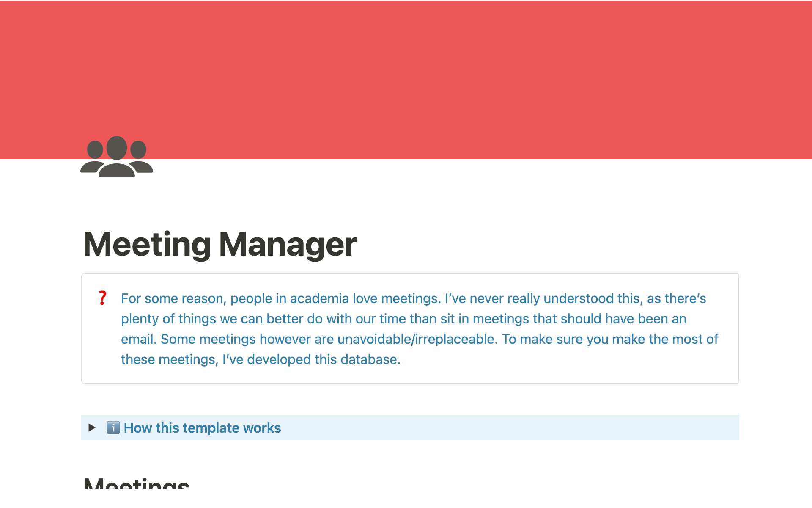Viewport: 812px width, 508px height.
Task: Click the partially visible "Meetings" section heading
Action: (x=136, y=483)
